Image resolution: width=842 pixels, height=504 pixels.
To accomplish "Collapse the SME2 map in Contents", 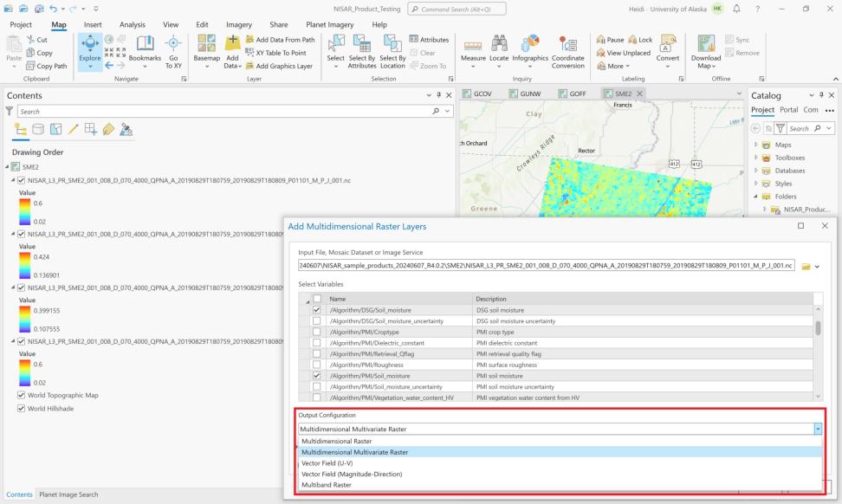I will tap(7, 167).
